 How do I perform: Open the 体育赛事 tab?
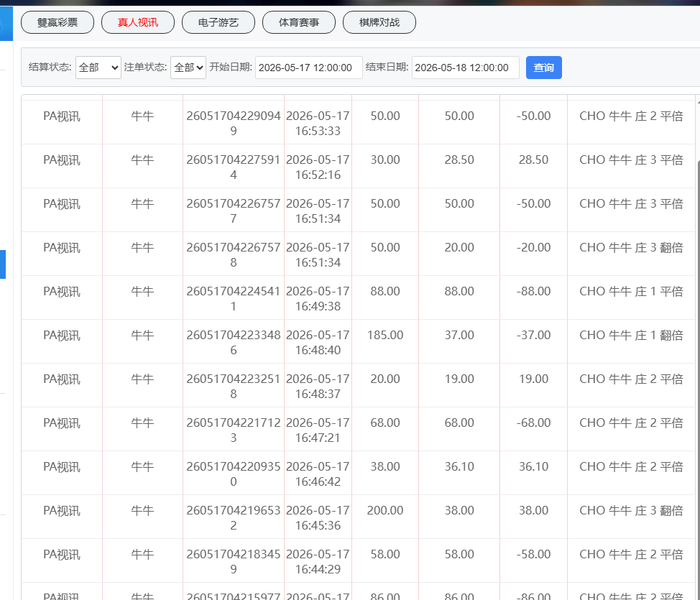(x=299, y=22)
